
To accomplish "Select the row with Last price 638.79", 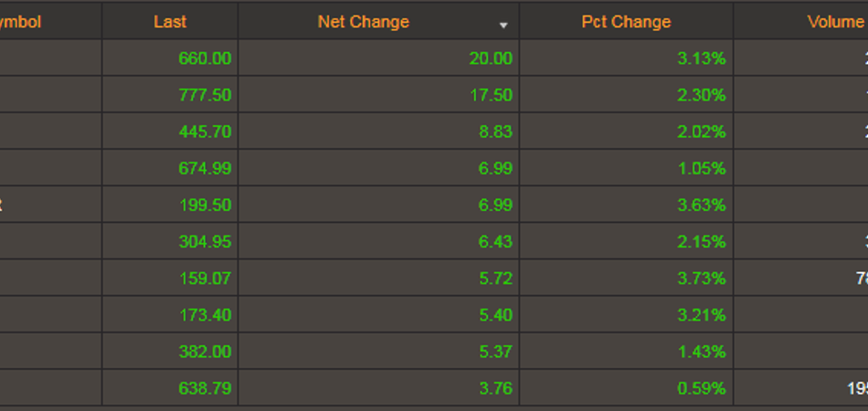I will pyautogui.click(x=205, y=388).
